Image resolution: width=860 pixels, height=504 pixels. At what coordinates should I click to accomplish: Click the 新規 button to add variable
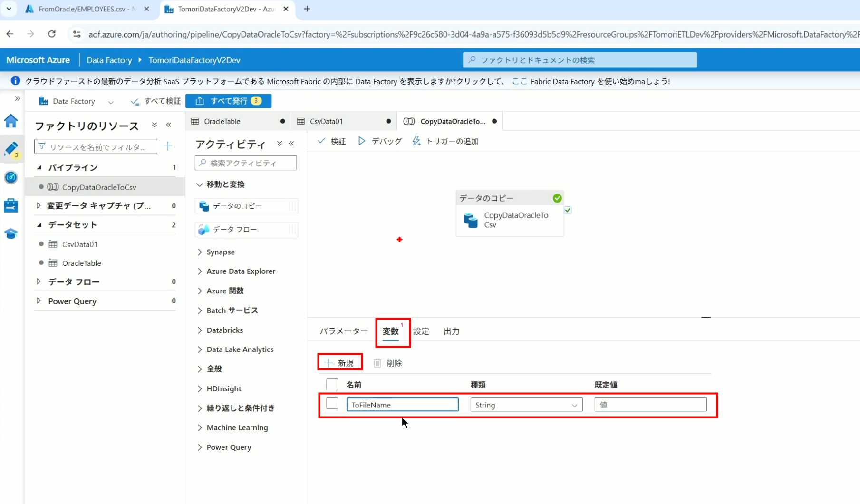[340, 363]
